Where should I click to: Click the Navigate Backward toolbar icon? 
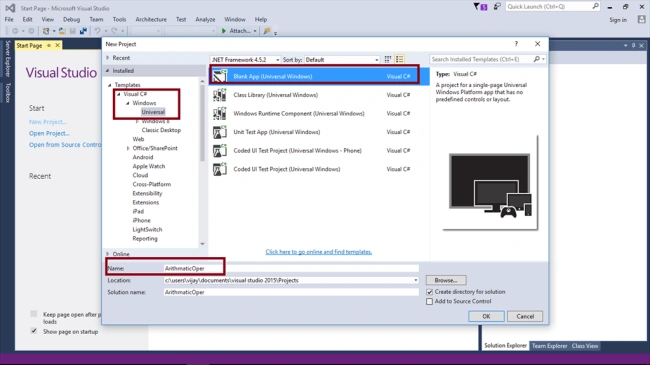click(15, 31)
